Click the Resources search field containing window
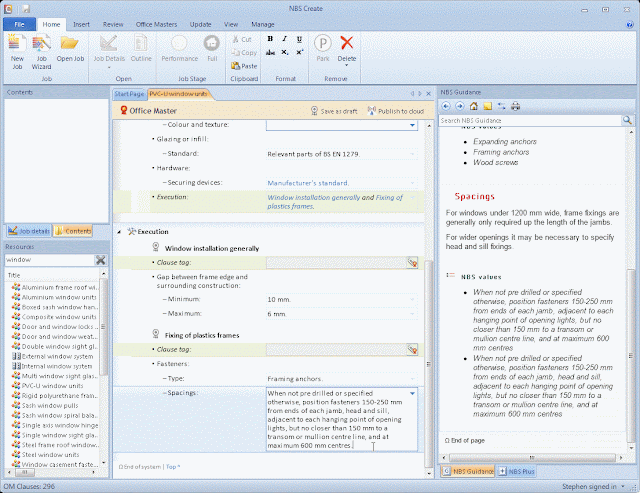This screenshot has width=640, height=493. click(x=49, y=260)
